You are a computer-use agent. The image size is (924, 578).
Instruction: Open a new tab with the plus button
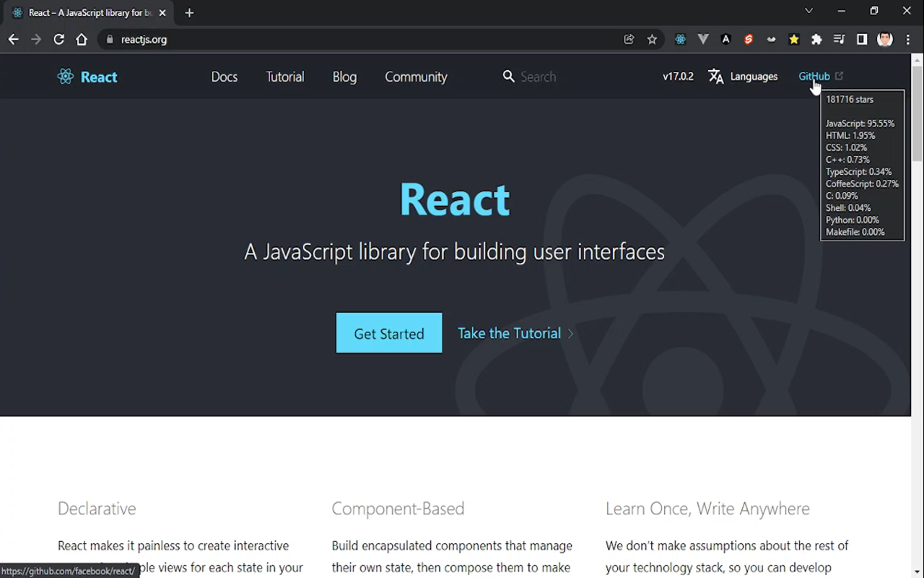(x=189, y=13)
